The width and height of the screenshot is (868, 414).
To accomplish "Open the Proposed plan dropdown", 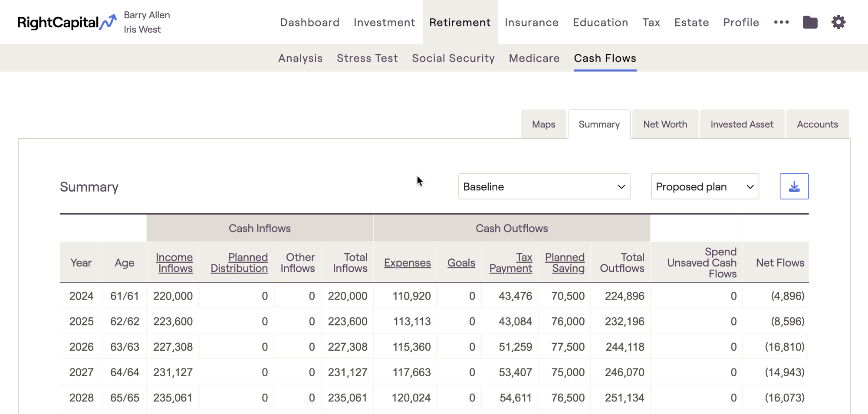I will coord(705,186).
